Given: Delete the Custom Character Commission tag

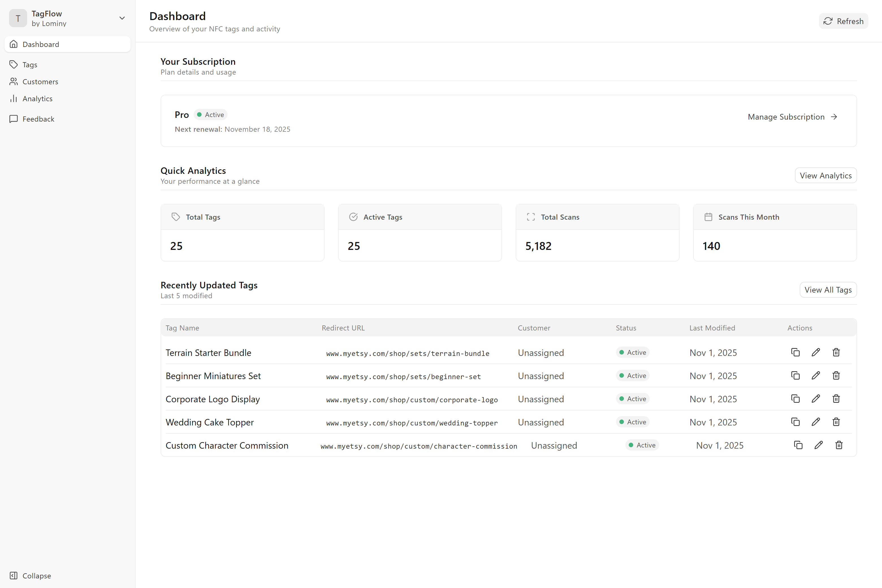Looking at the screenshot, I should coord(839,445).
